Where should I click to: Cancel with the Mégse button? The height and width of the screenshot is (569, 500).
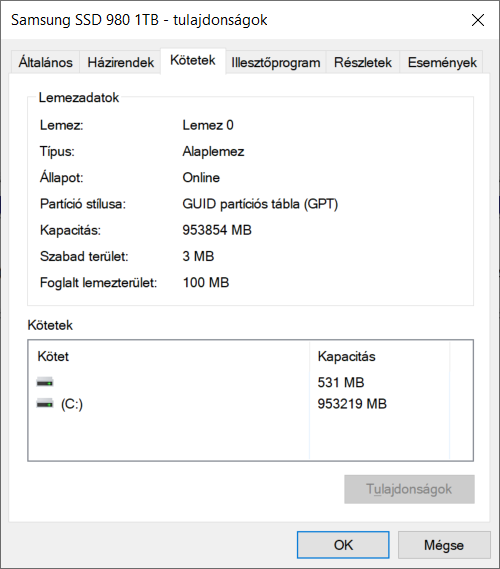click(444, 545)
